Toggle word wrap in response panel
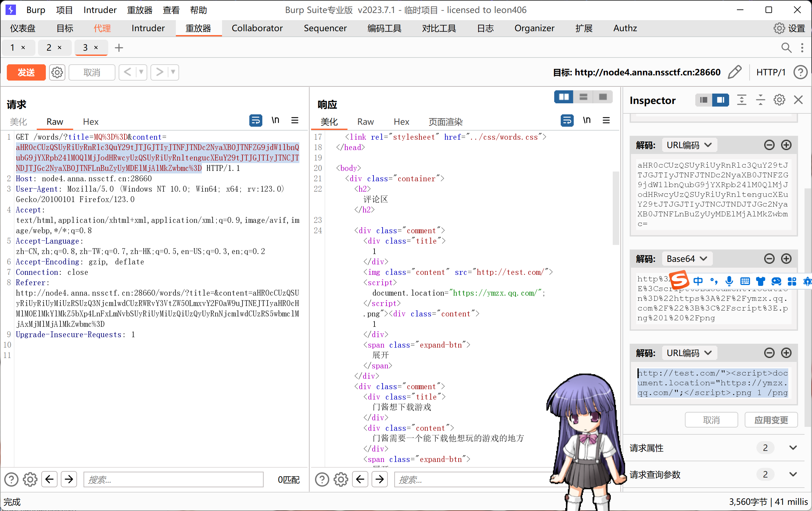Viewport: 812px width, 511px height. pyautogui.click(x=567, y=120)
